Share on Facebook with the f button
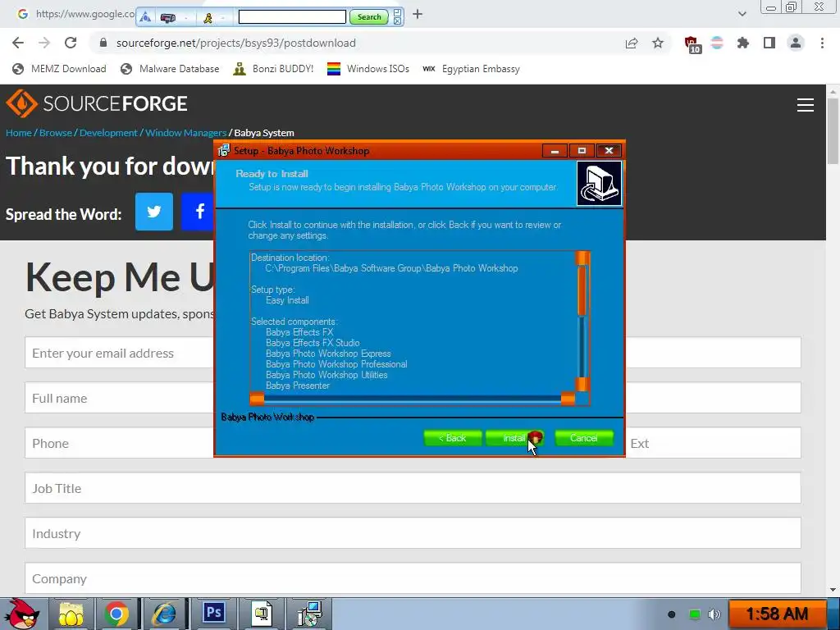840x630 pixels. (x=198, y=212)
